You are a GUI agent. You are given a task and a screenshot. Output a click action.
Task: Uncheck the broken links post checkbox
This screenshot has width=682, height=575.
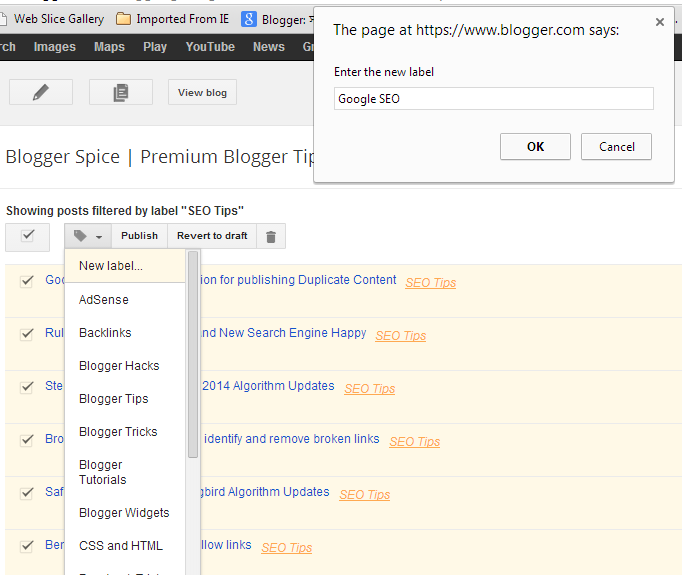point(27,440)
